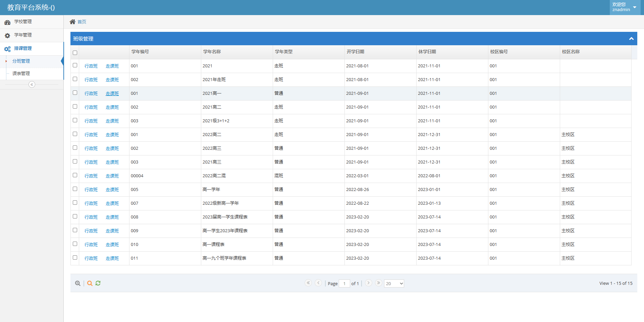This screenshot has width=644, height=322.
Task: Go to next page using pager icon
Action: (368, 283)
